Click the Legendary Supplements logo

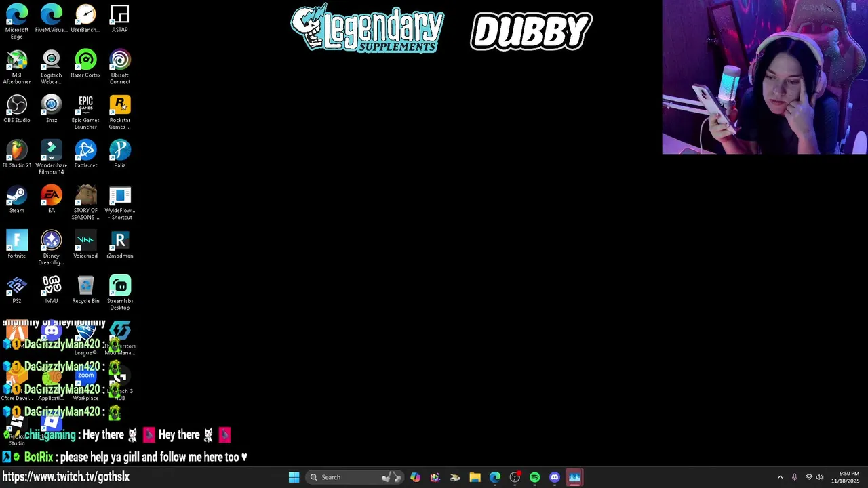[368, 29]
